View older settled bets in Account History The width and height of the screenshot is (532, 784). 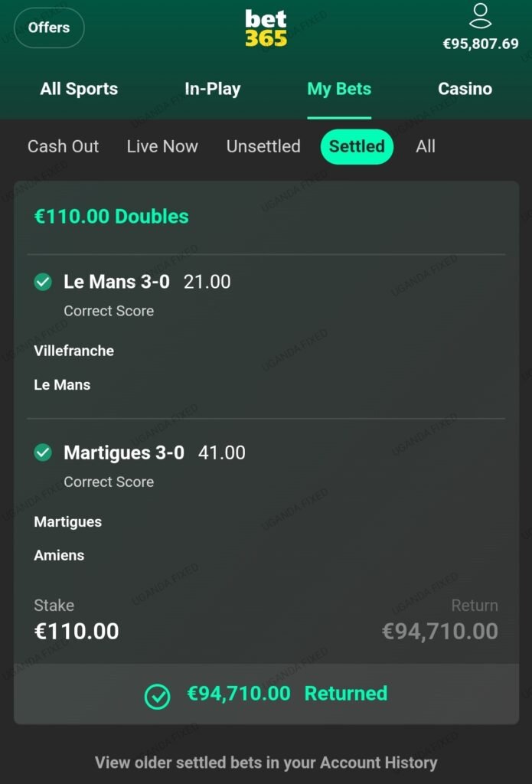pyautogui.click(x=266, y=763)
